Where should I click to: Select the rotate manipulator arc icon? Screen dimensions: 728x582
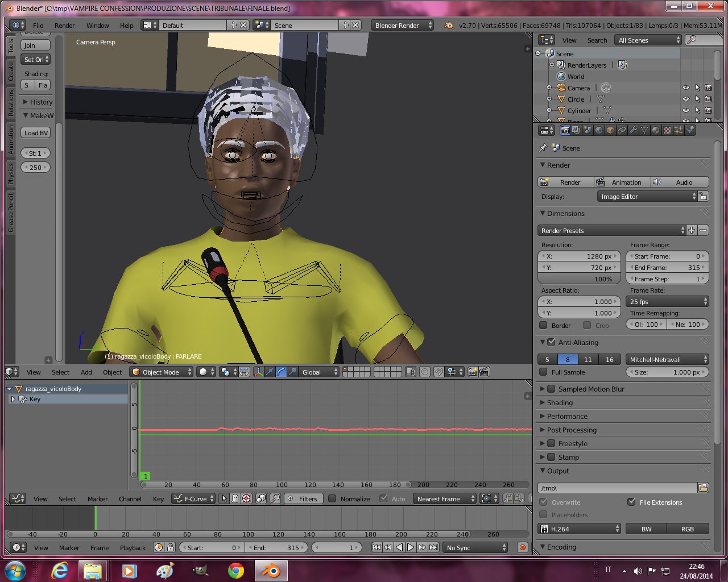(x=281, y=372)
